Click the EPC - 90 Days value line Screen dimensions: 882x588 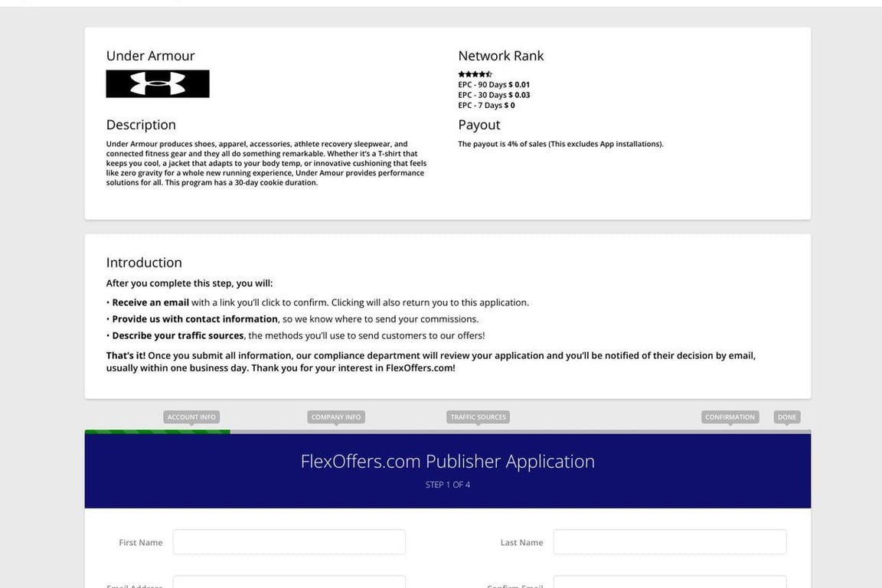click(494, 85)
